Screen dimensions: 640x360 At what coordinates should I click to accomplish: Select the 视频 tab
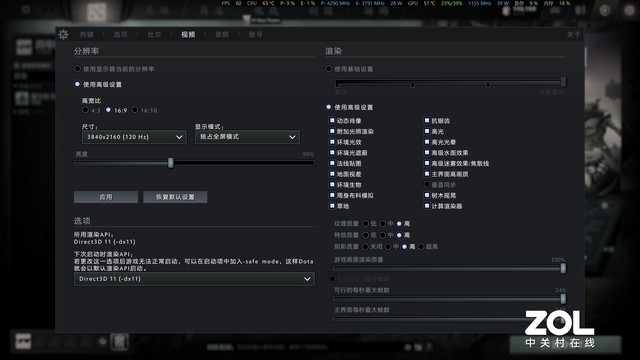[188, 35]
